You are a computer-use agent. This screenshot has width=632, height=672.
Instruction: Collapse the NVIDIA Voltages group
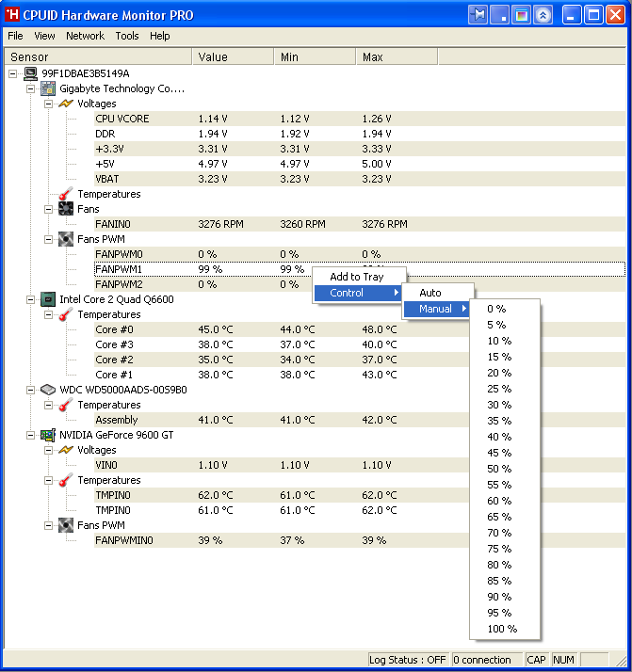(48, 450)
